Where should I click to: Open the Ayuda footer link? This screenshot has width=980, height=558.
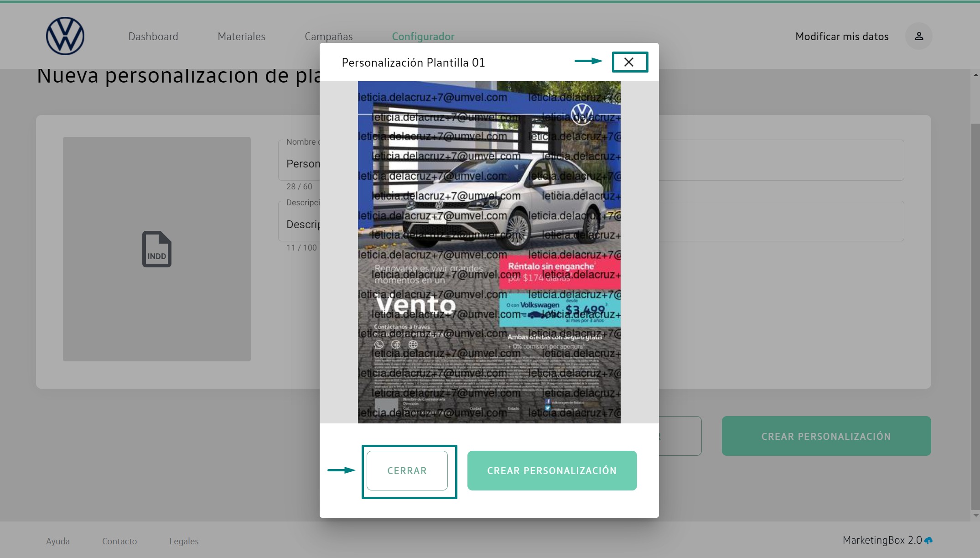click(58, 541)
